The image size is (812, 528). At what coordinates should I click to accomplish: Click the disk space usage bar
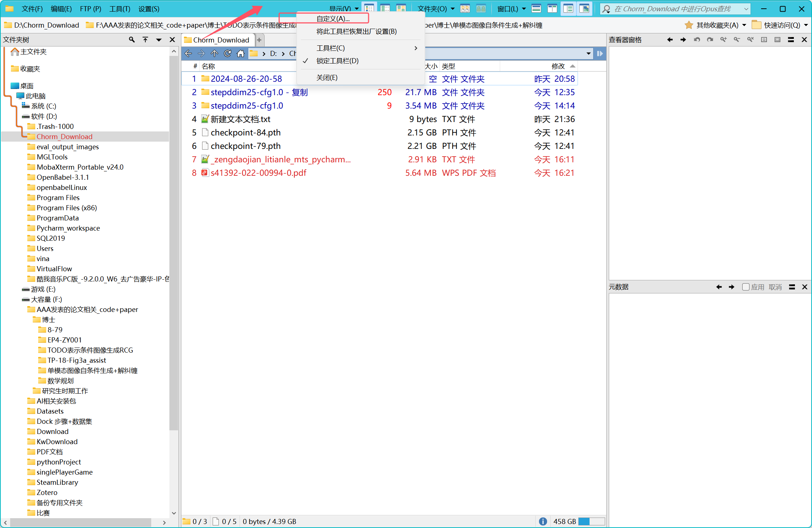tap(591, 521)
